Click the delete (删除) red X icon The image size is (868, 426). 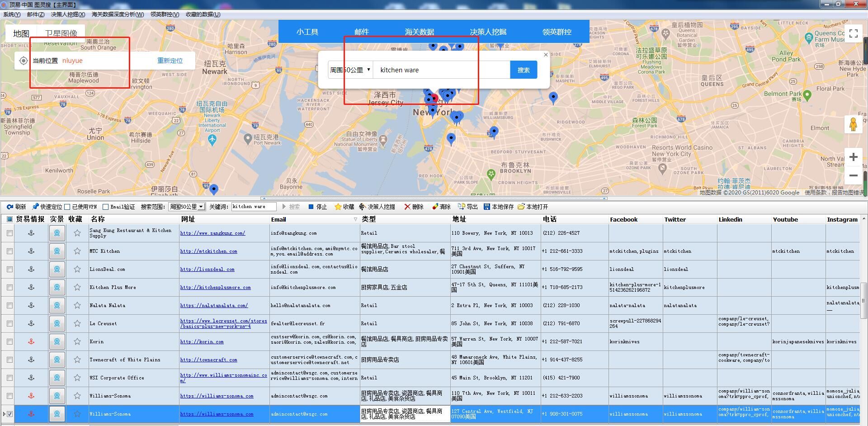tap(407, 207)
